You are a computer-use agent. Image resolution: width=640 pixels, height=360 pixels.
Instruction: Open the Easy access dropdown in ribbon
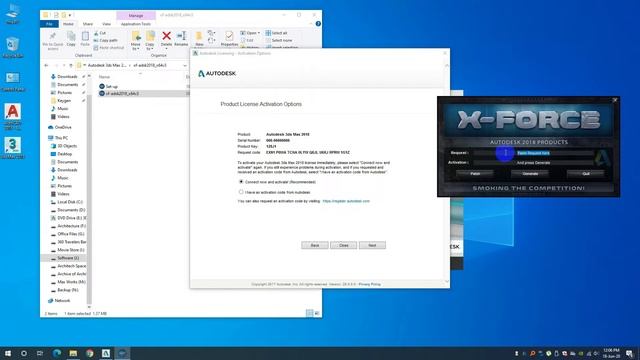pos(211,40)
